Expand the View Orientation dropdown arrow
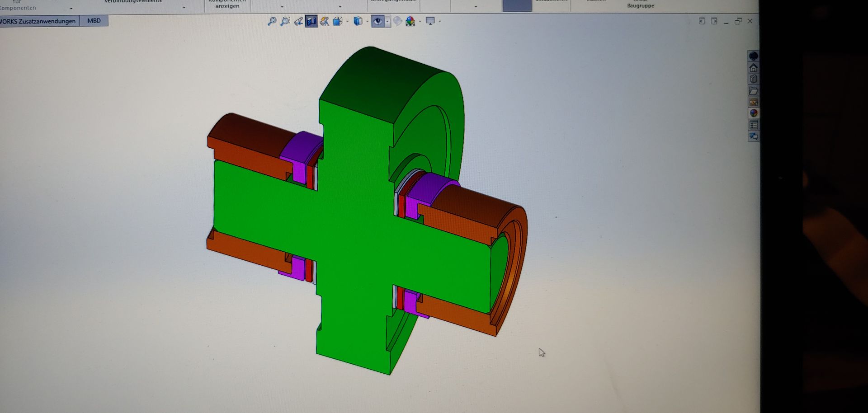 pos(347,21)
